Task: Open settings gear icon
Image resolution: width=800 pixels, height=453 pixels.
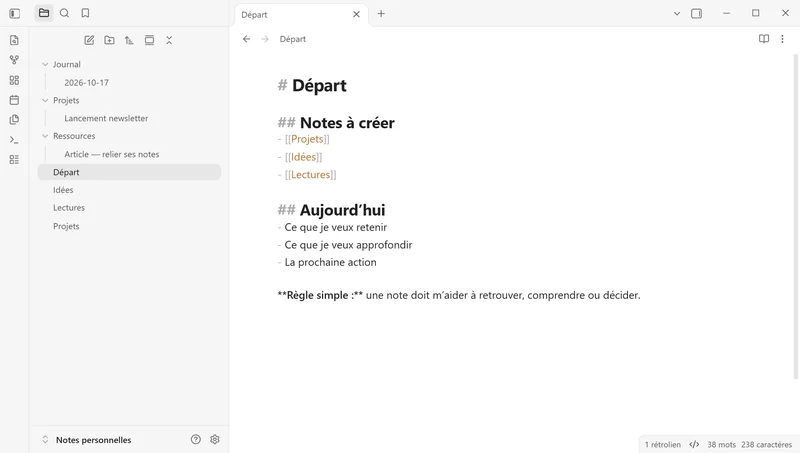Action: click(215, 439)
